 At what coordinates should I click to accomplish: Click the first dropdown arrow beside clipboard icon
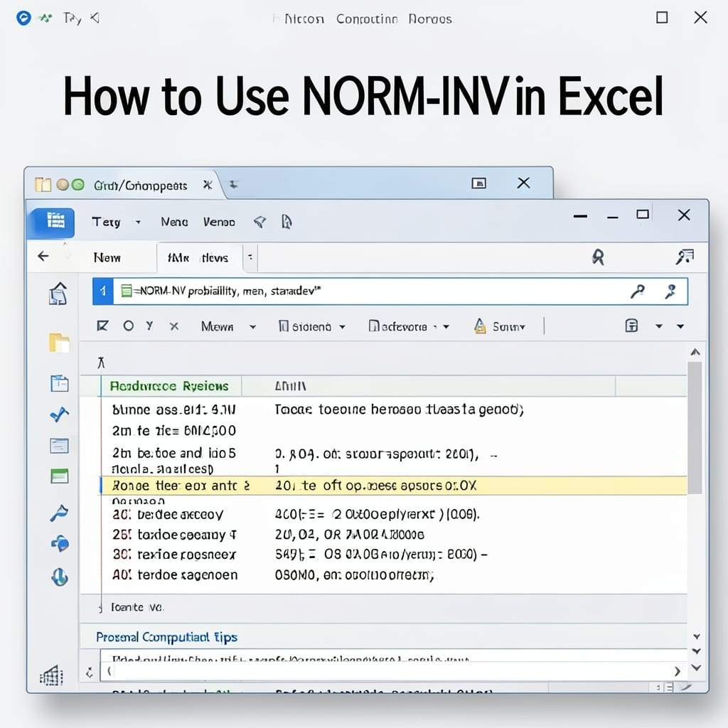pyautogui.click(x=659, y=326)
